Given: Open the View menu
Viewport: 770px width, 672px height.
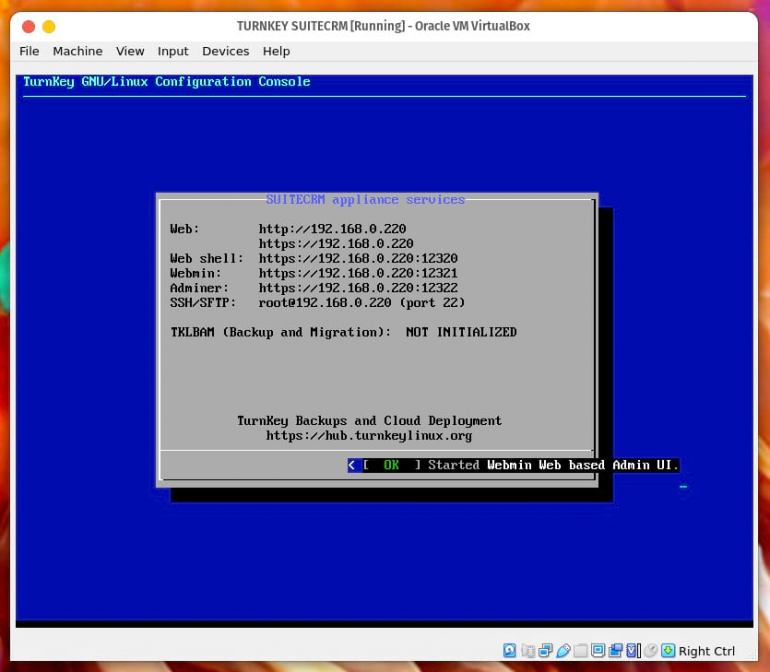Looking at the screenshot, I should pos(130,51).
